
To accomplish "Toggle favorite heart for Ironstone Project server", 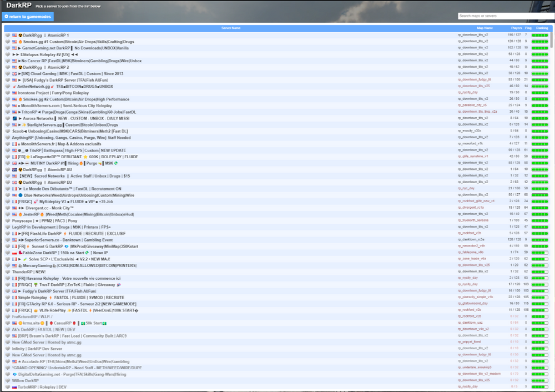I will (8, 93).
